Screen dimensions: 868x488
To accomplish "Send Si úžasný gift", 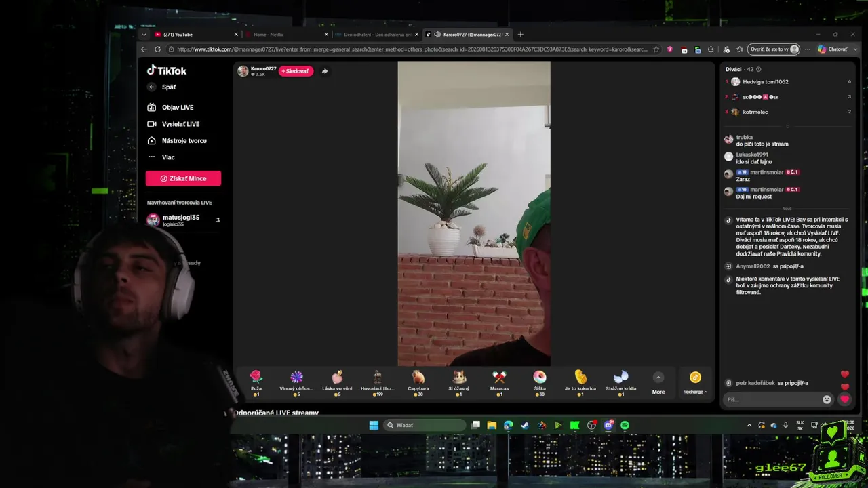I will [x=459, y=383].
